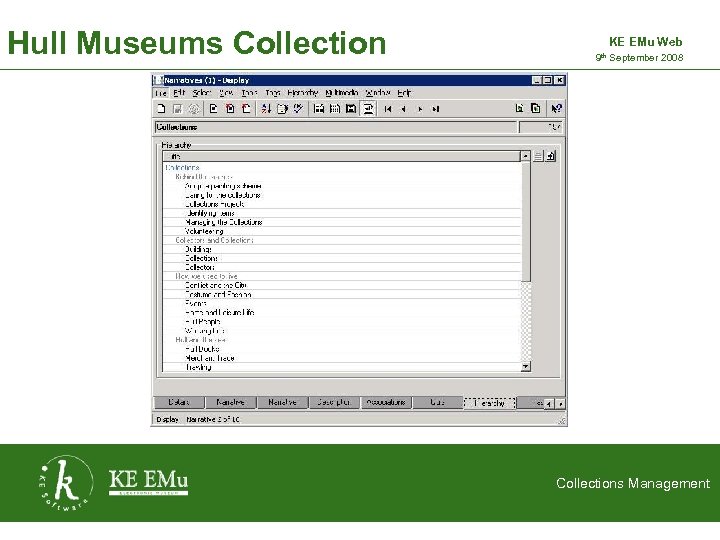Image resolution: width=720 pixels, height=540 pixels.
Task: Click the context help arrow-question icon
Action: coord(556,108)
